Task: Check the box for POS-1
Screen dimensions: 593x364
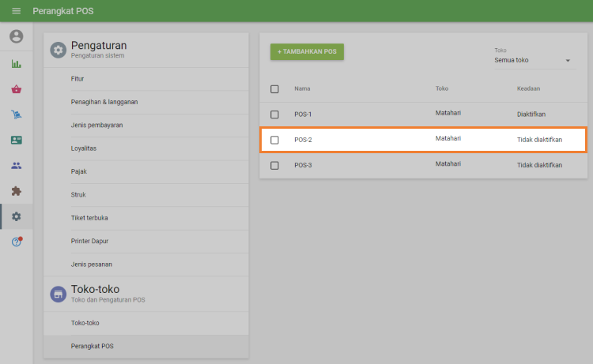Action: (274, 114)
